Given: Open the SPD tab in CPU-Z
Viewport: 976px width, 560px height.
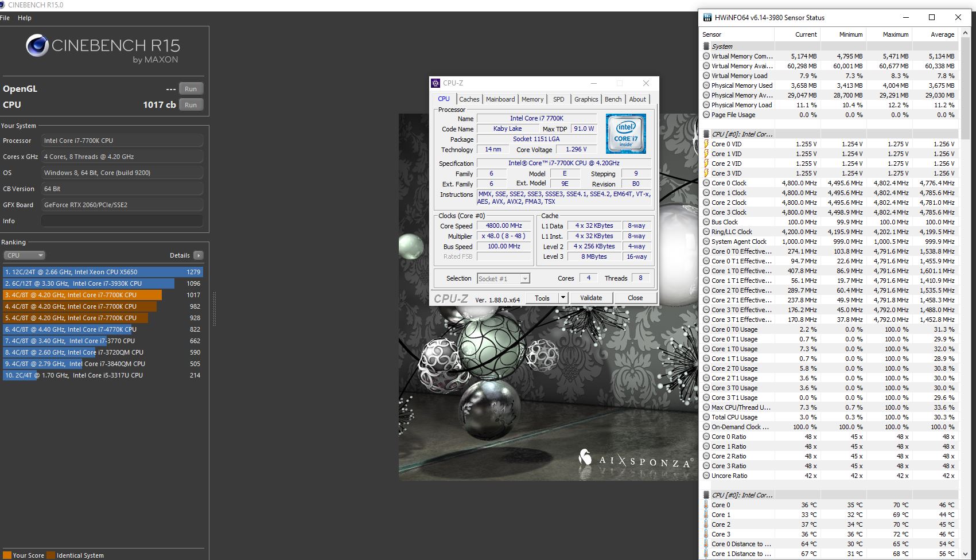Looking at the screenshot, I should [x=558, y=99].
